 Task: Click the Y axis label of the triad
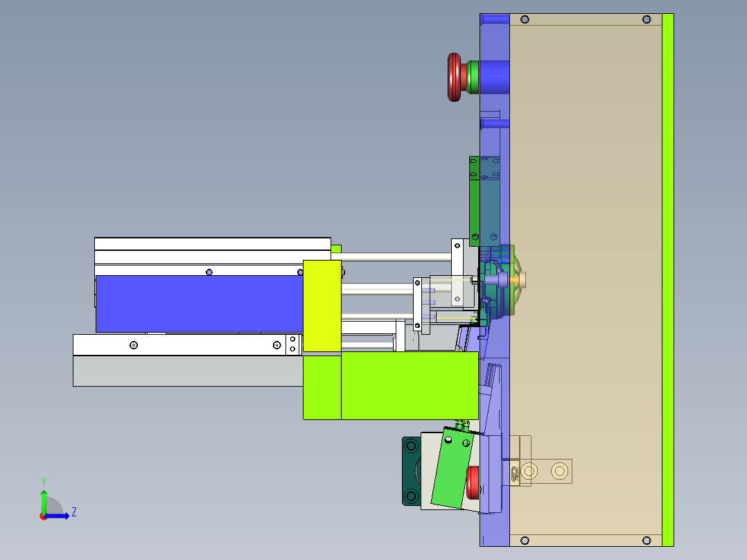point(44,482)
